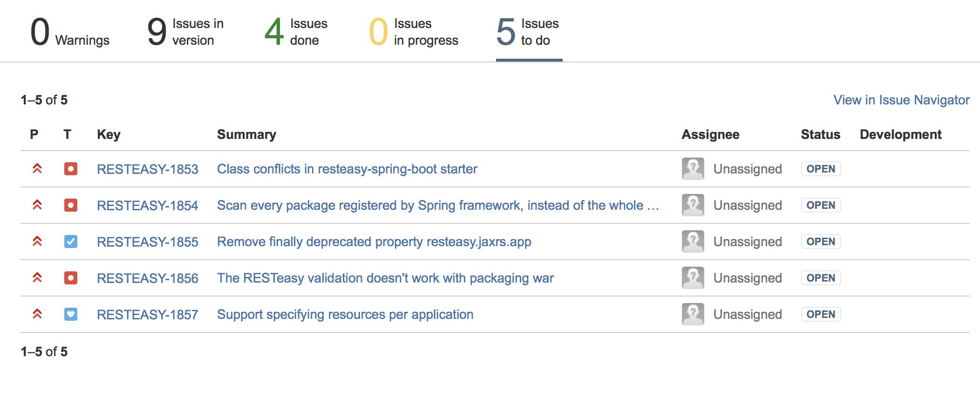Select the Issues to do tab

[529, 32]
